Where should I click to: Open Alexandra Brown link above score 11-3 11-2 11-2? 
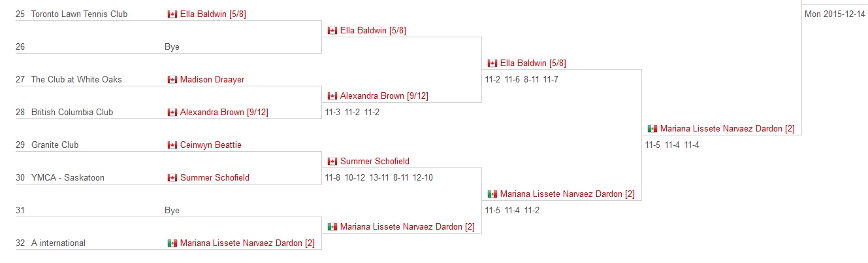pos(384,96)
